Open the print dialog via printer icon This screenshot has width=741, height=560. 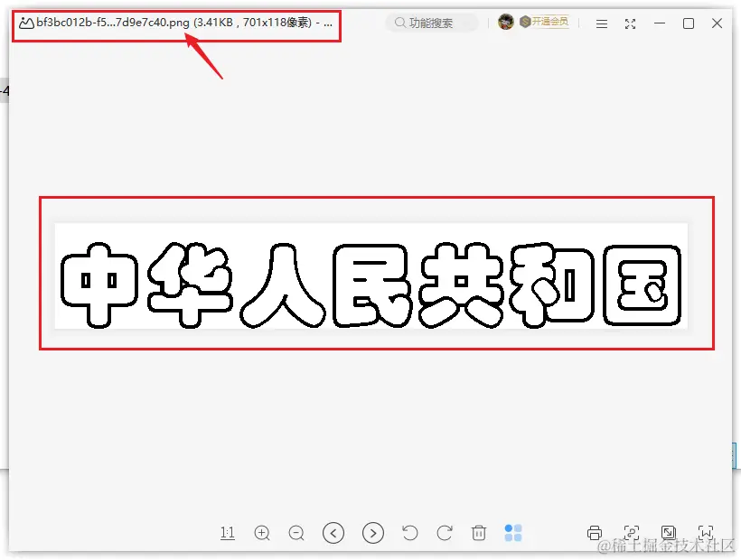(x=595, y=533)
